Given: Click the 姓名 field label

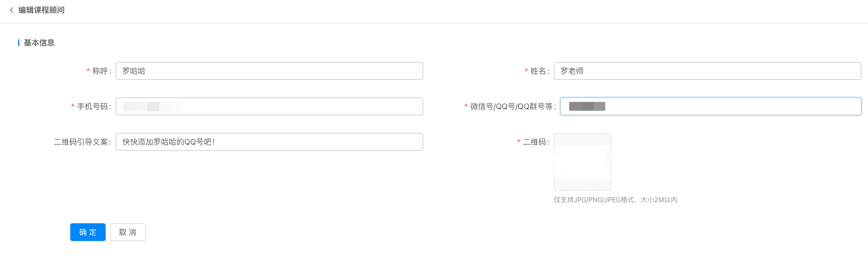Looking at the screenshot, I should (539, 71).
